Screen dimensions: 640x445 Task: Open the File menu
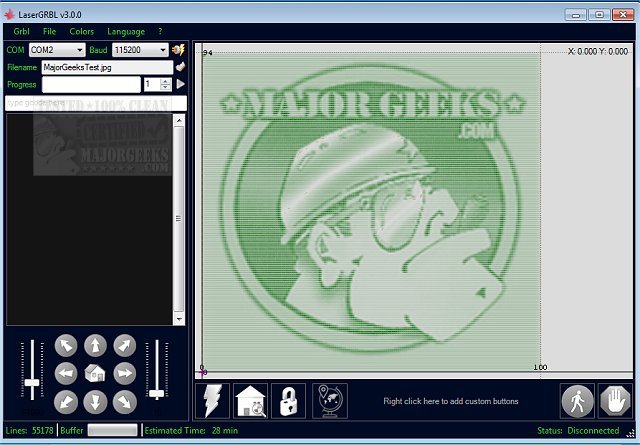pyautogui.click(x=49, y=31)
